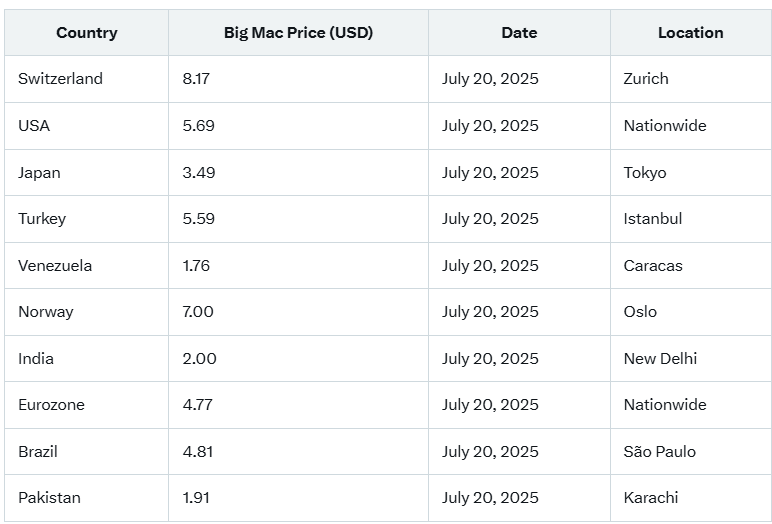The width and height of the screenshot is (772, 524).
Task: Click the Location column header
Action: (x=691, y=33)
